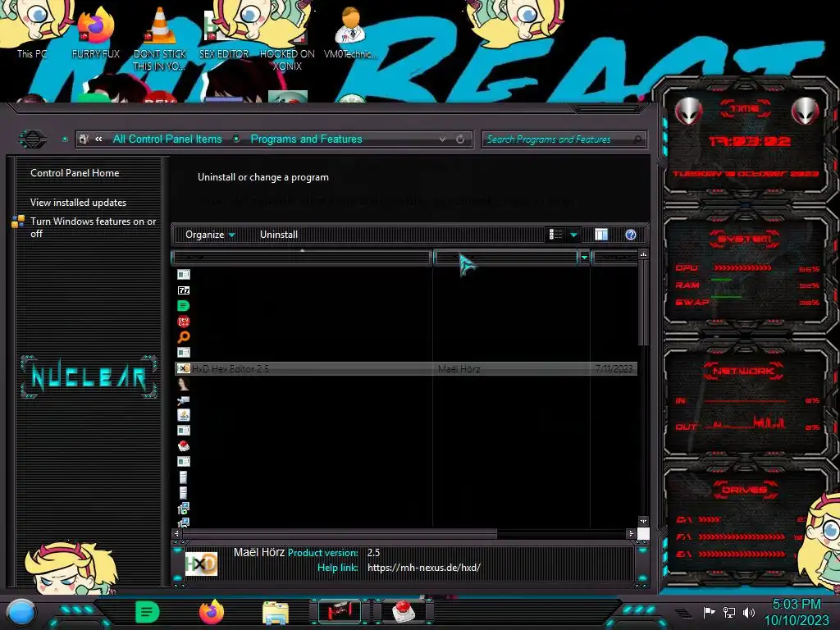This screenshot has width=840, height=630.
Task: Select the Java coffee cup program icon
Action: 183,414
